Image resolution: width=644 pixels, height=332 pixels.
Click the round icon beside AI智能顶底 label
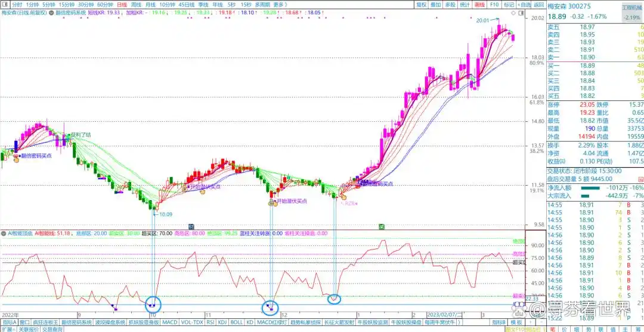(x=4, y=233)
